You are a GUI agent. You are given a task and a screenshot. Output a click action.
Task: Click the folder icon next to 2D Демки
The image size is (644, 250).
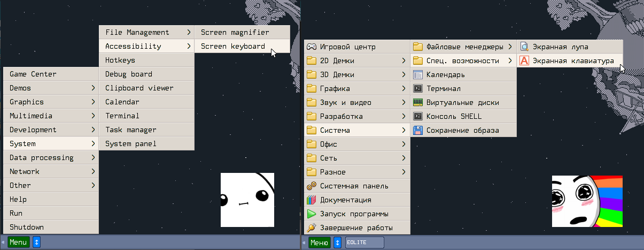[x=312, y=61]
